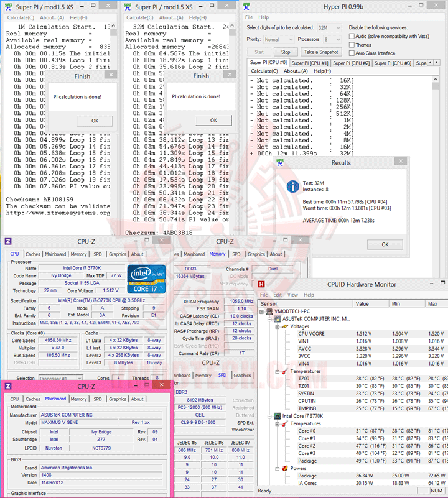448x498 pixels.
Task: Toggle Aero Glass Interface checkbox
Action: [352, 53]
